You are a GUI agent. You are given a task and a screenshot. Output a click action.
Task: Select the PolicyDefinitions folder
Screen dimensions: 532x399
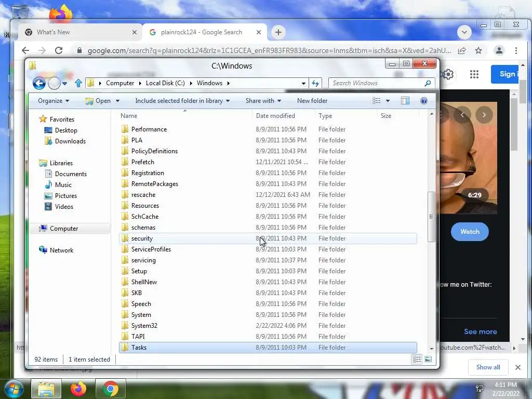pyautogui.click(x=154, y=151)
